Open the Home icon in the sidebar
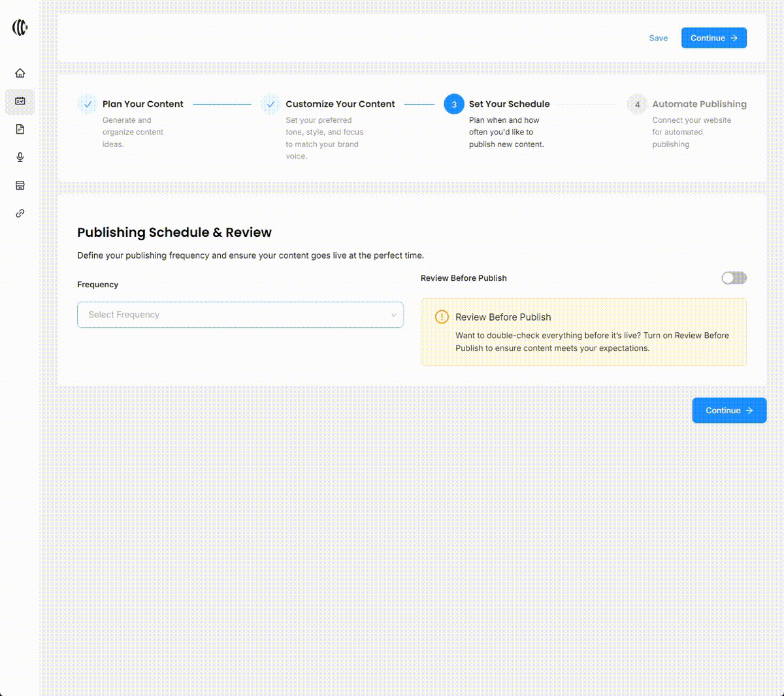Screen dimensions: 784x696 pos(20,73)
